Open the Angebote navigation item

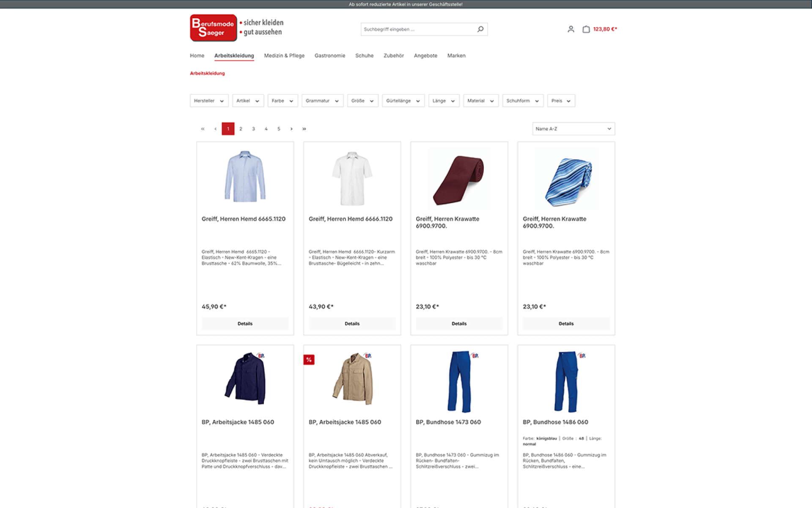425,55
